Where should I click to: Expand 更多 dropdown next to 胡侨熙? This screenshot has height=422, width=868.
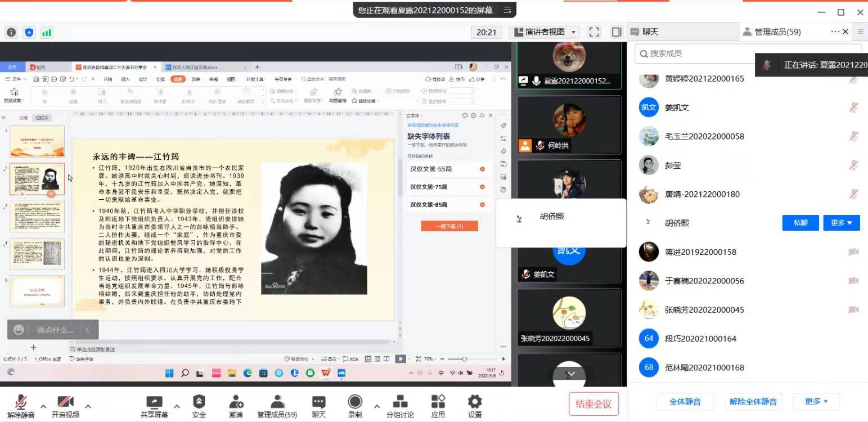[x=842, y=223]
